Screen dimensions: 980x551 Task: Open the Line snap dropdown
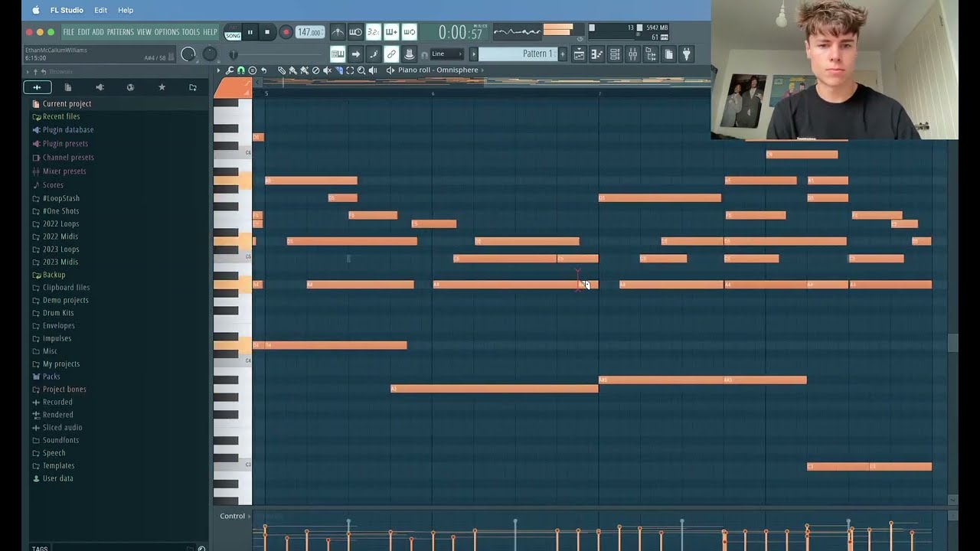tap(446, 54)
